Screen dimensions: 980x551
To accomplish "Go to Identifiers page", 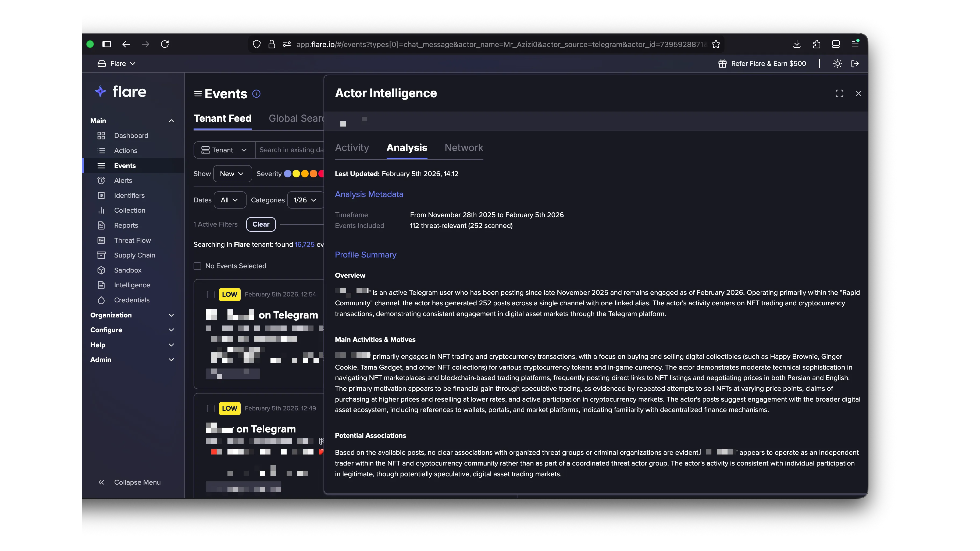I will pyautogui.click(x=129, y=195).
